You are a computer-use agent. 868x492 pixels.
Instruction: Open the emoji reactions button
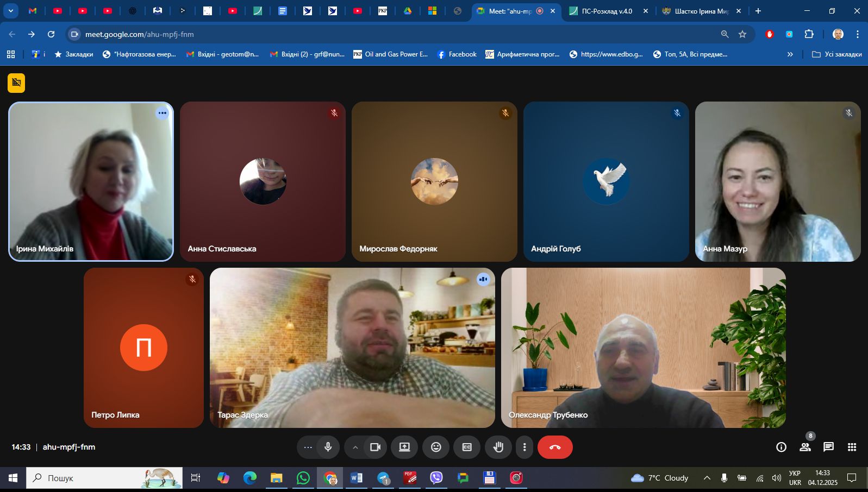[436, 447]
